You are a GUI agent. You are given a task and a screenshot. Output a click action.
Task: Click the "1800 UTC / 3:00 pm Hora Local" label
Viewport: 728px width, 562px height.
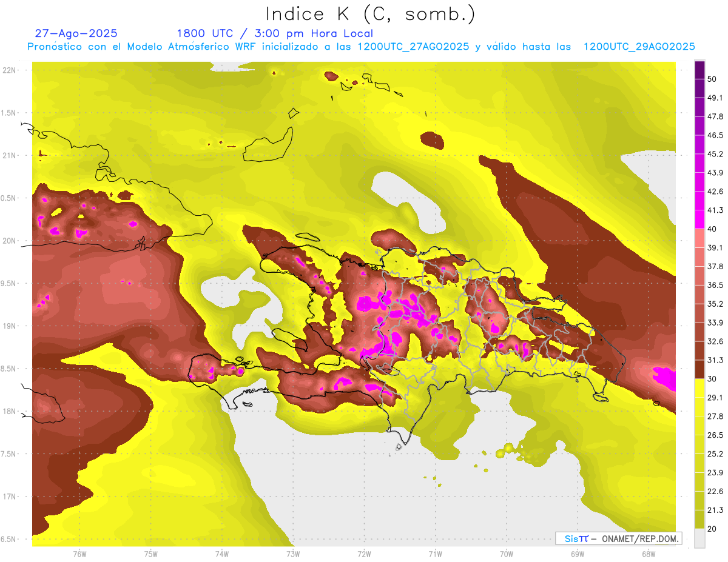click(274, 33)
